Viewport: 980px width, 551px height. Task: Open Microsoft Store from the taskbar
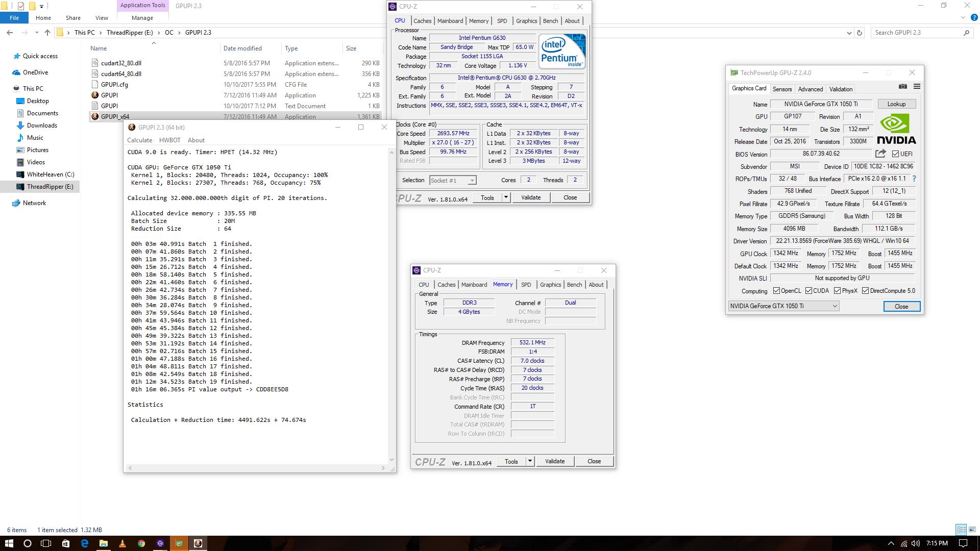pos(65,543)
